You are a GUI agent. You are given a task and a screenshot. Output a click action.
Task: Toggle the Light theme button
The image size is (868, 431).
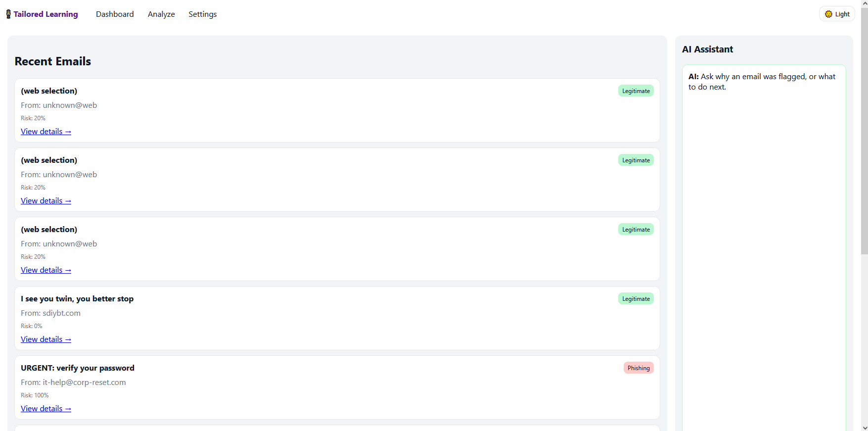pos(837,14)
